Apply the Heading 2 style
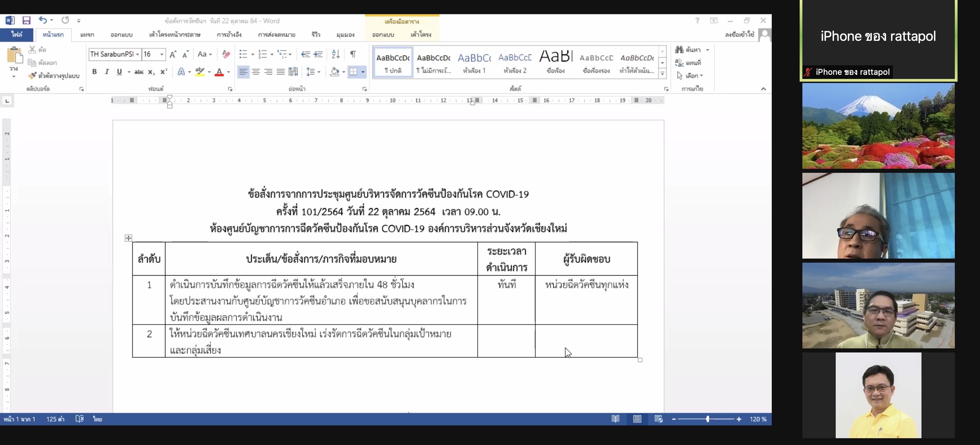Screen dimensions: 980x445 click(515, 63)
